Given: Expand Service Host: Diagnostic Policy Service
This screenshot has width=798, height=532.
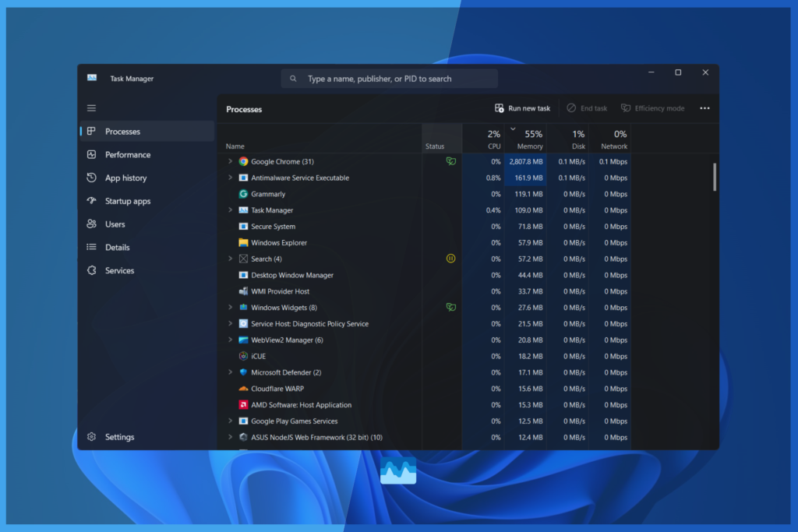Looking at the screenshot, I should pyautogui.click(x=230, y=323).
